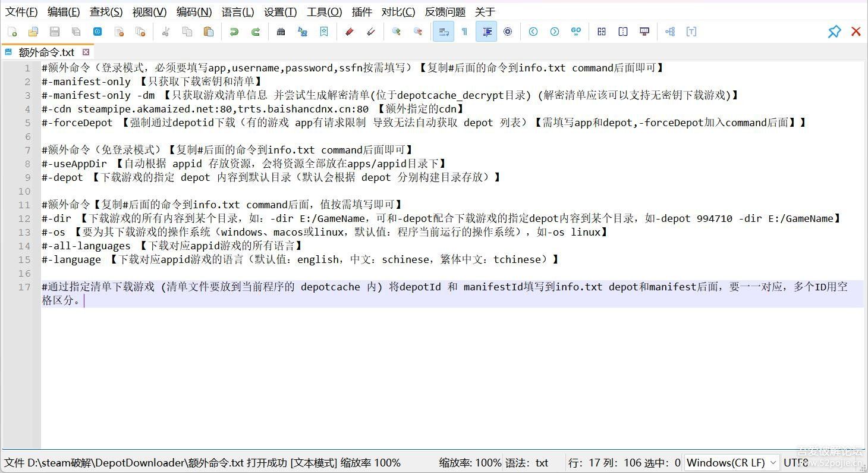Viewport: 868px width, 473px height.
Task: Open the Find dialog via binoculars icon
Action: pos(282,32)
